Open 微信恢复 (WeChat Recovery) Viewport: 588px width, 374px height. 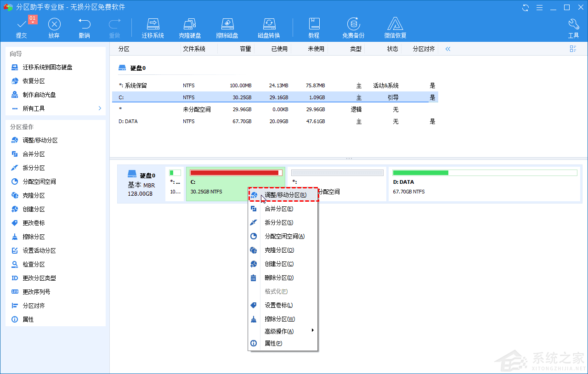(395, 27)
